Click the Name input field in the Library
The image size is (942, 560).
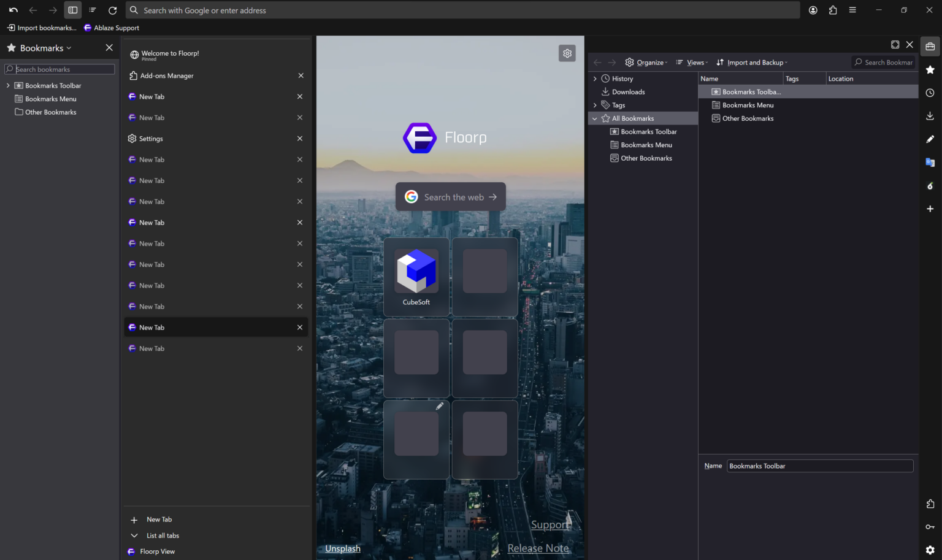pyautogui.click(x=819, y=466)
